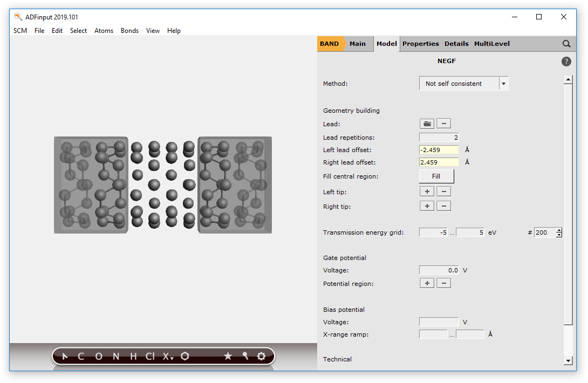Pick the Carbon atom tool
This screenshot has height=383, width=588.
click(x=81, y=356)
